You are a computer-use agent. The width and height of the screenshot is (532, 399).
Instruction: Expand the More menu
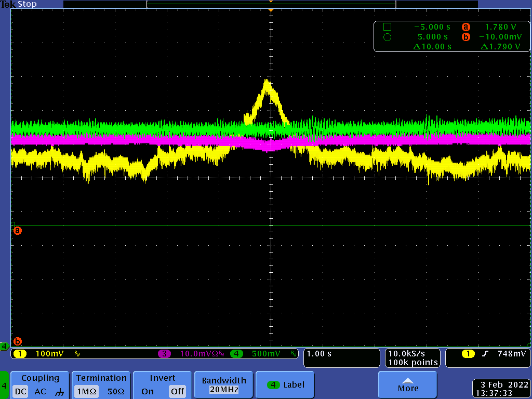coord(408,385)
